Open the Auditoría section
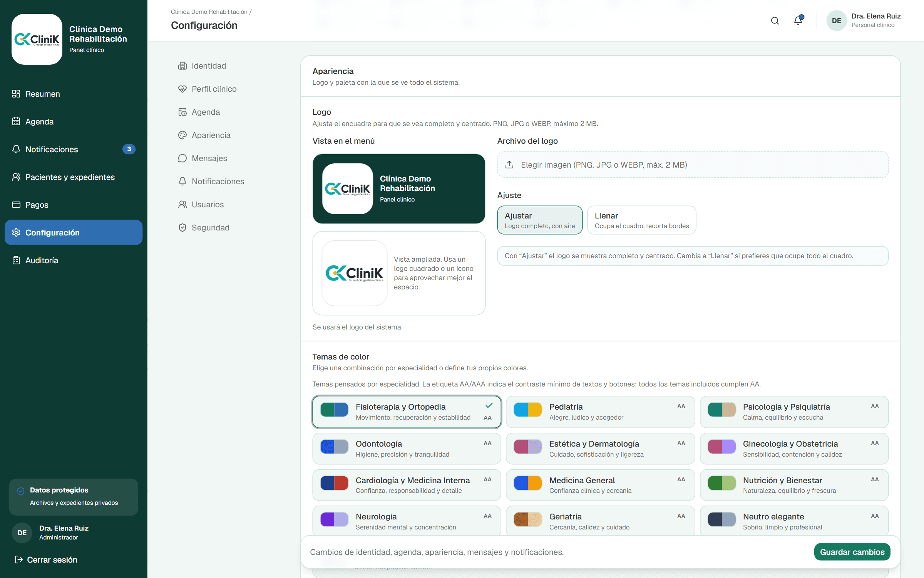The width and height of the screenshot is (924, 578). 74,260
